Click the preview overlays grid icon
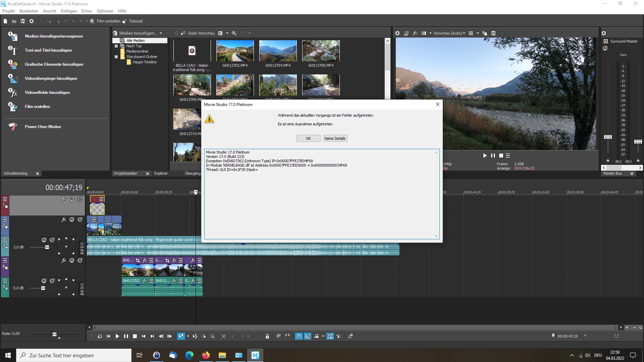Screen dimensions: 644x362 click(471, 33)
